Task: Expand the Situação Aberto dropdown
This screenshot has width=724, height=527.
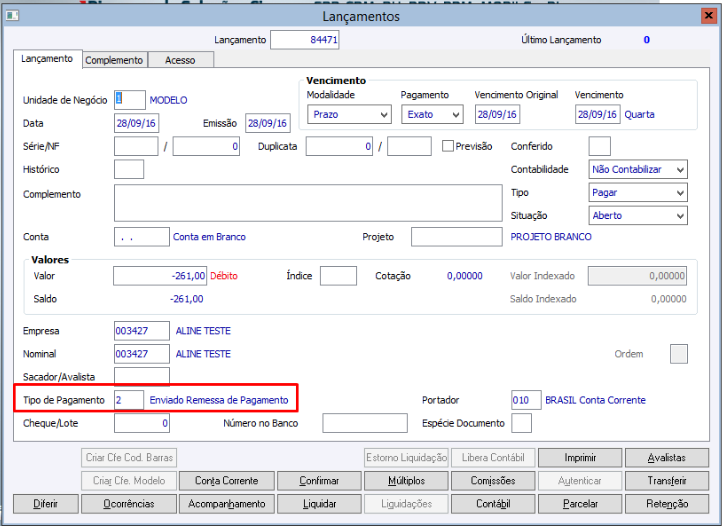Action: pos(638,215)
